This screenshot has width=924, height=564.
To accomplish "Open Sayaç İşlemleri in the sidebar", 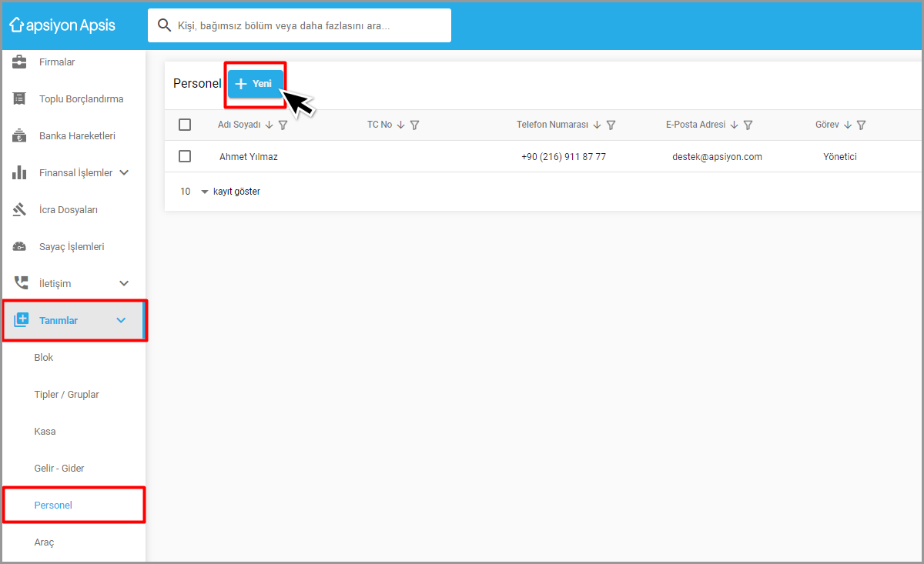I will 73,247.
